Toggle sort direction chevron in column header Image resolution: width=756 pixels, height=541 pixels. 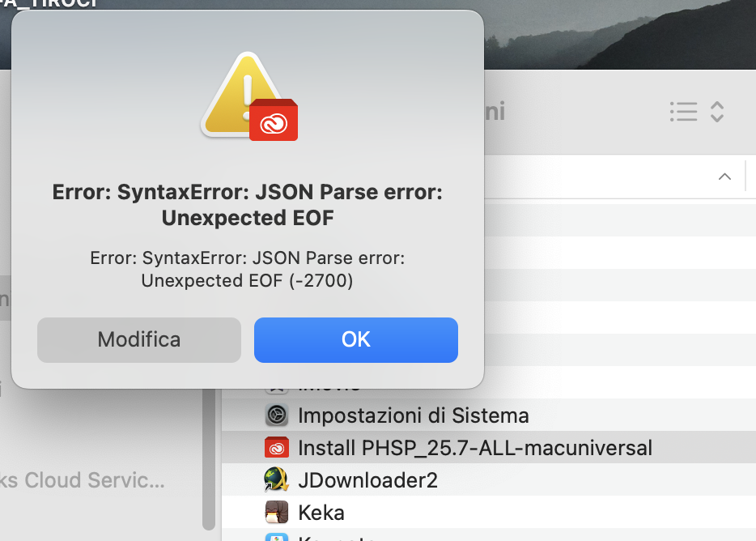pos(724,177)
